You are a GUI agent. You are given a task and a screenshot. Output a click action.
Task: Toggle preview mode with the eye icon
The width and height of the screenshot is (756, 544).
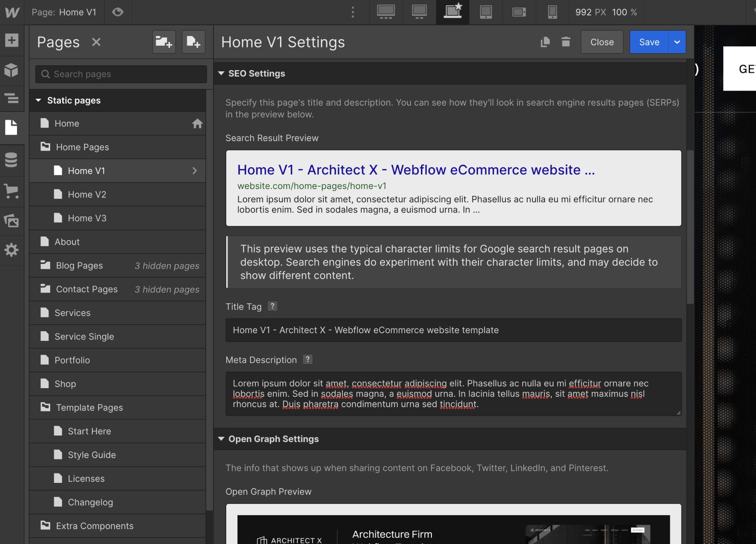[118, 12]
